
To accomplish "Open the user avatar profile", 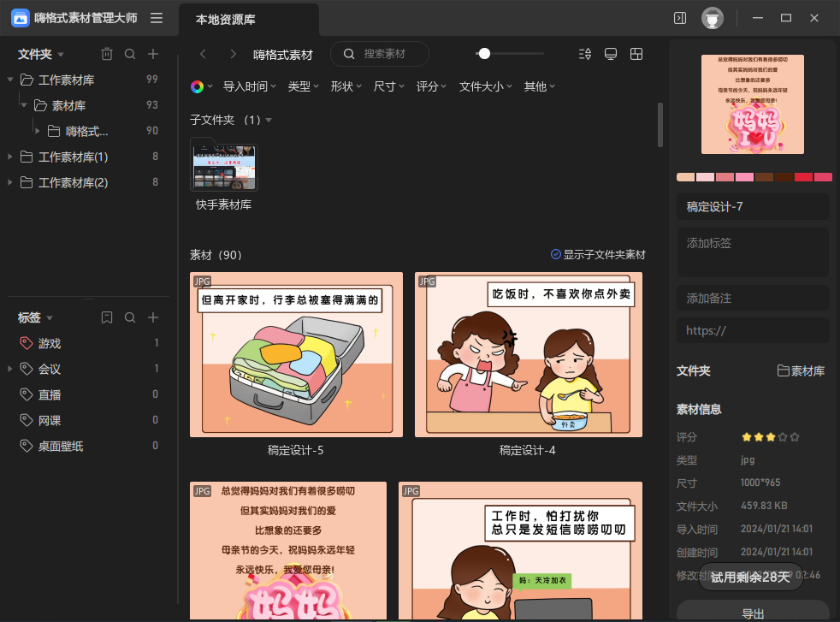I will [x=712, y=18].
